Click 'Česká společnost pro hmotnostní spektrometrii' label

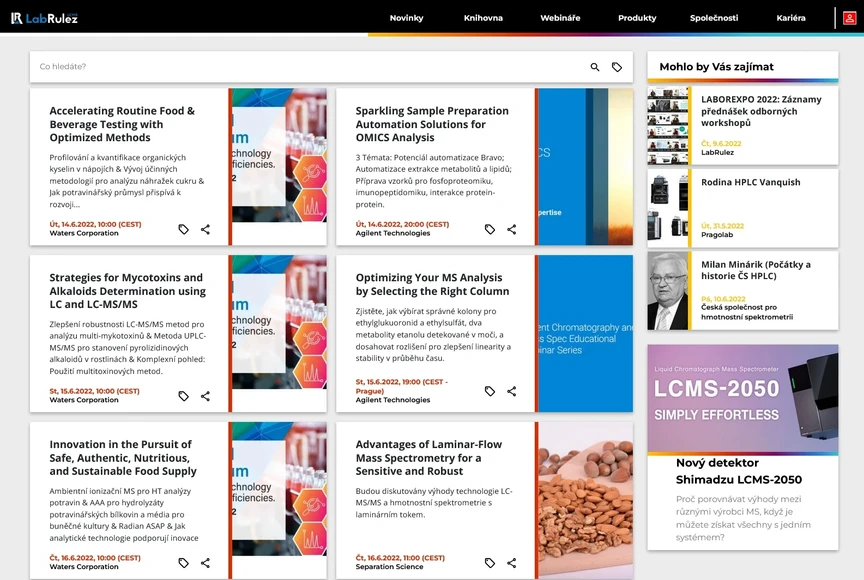[x=747, y=312]
